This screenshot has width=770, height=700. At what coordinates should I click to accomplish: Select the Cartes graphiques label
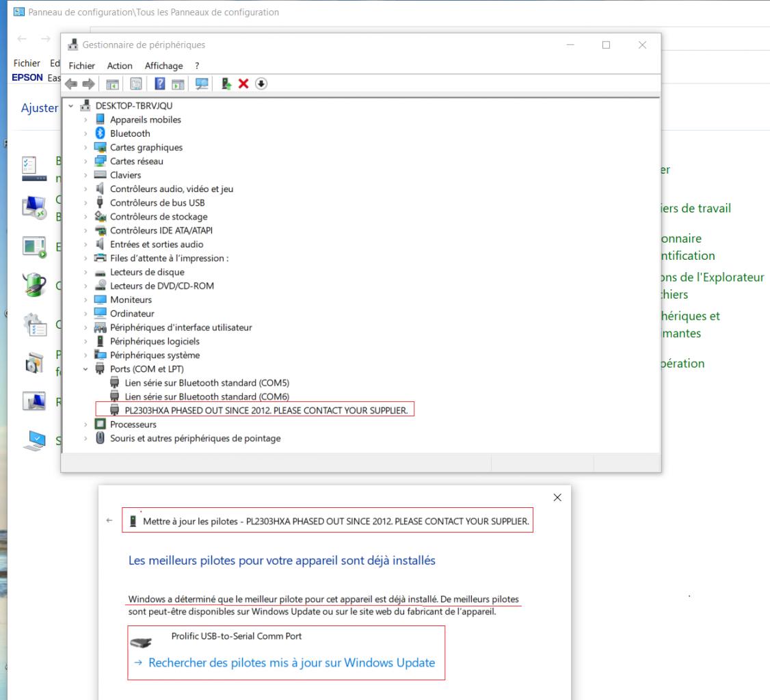pos(146,147)
